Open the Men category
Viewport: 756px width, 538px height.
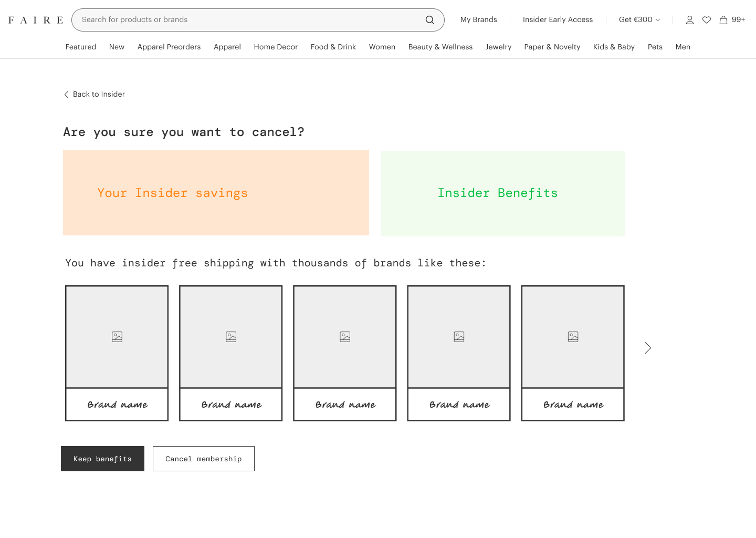(x=683, y=47)
